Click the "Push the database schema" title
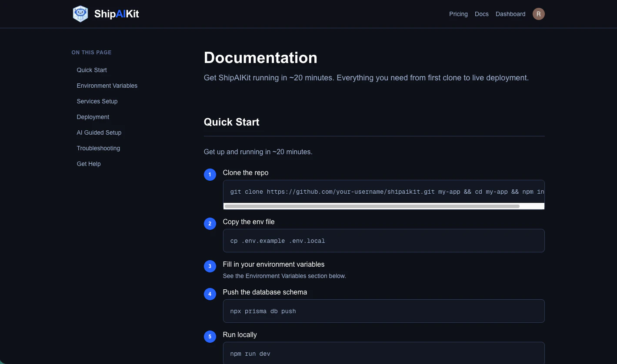 pyautogui.click(x=265, y=292)
